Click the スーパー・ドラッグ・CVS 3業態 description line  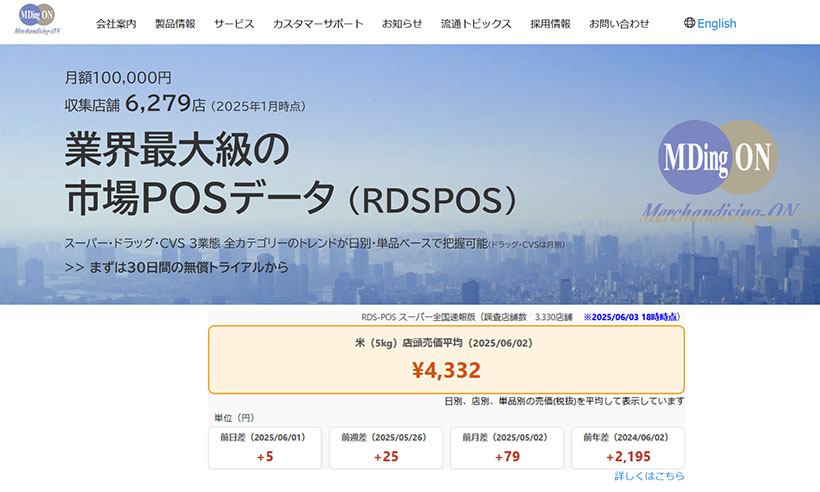pos(314,243)
